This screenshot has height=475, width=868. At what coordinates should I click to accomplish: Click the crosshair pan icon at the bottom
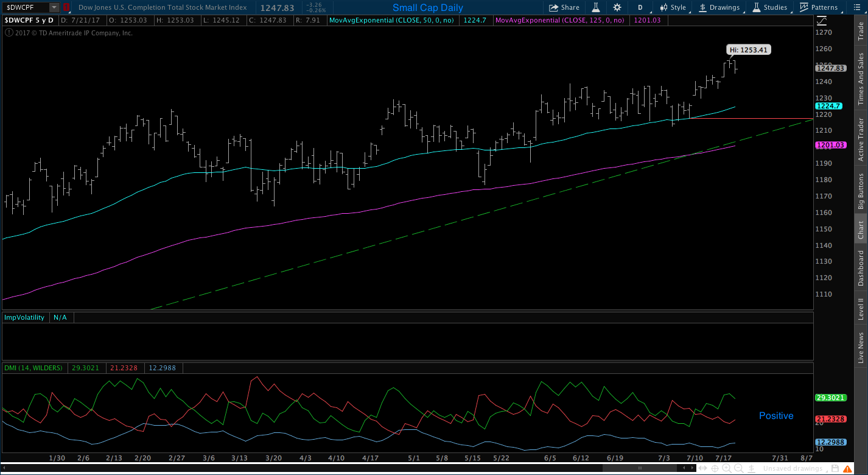(715, 468)
